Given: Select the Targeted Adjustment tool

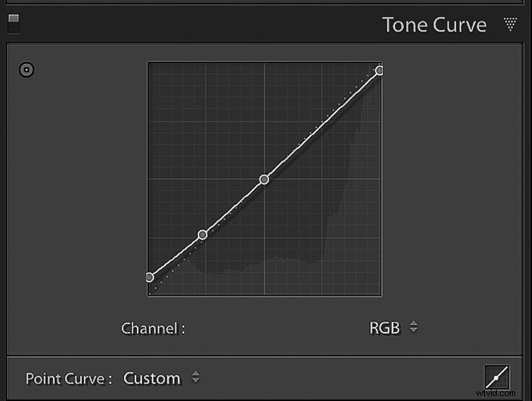Looking at the screenshot, I should coord(26,70).
